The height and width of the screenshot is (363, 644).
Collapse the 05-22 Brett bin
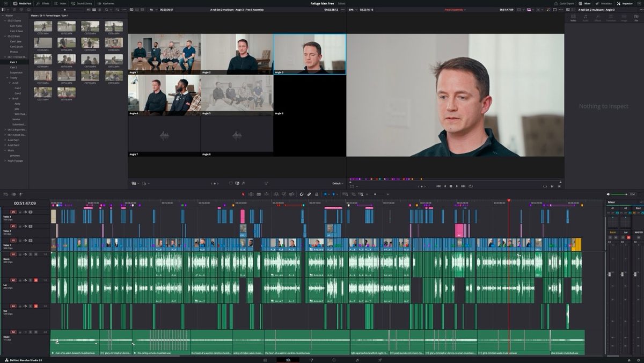5,36
